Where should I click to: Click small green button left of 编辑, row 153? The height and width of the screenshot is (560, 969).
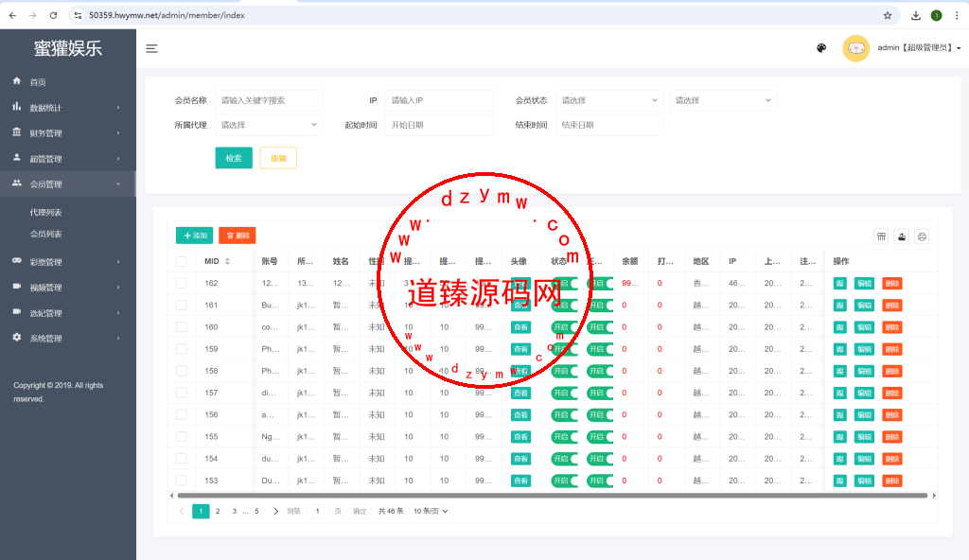pos(840,481)
